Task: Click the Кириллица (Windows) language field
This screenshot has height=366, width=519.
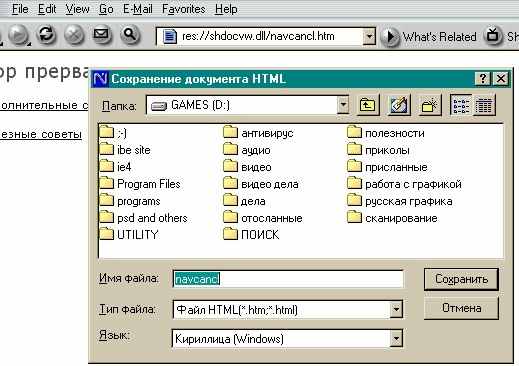Action: [x=287, y=339]
